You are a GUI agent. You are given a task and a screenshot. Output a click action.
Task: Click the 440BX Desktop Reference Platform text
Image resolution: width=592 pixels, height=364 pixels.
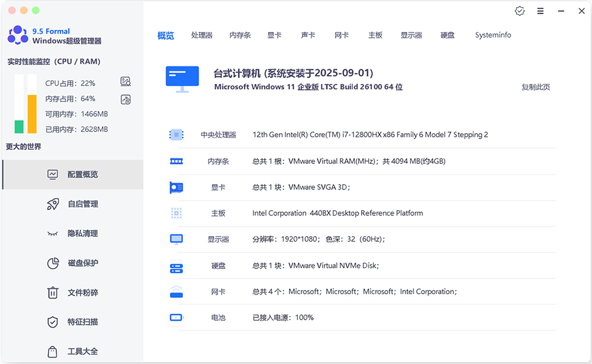tap(337, 213)
